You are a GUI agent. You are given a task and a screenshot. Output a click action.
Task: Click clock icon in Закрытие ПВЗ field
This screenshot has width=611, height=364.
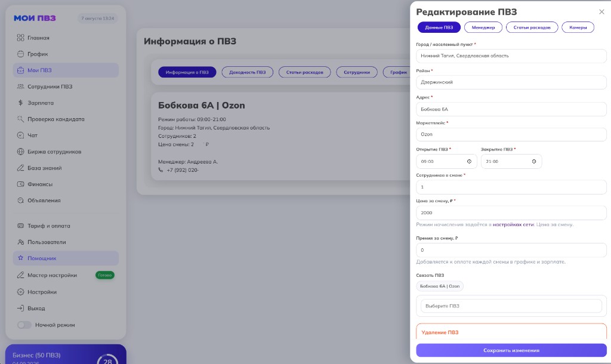[534, 161]
